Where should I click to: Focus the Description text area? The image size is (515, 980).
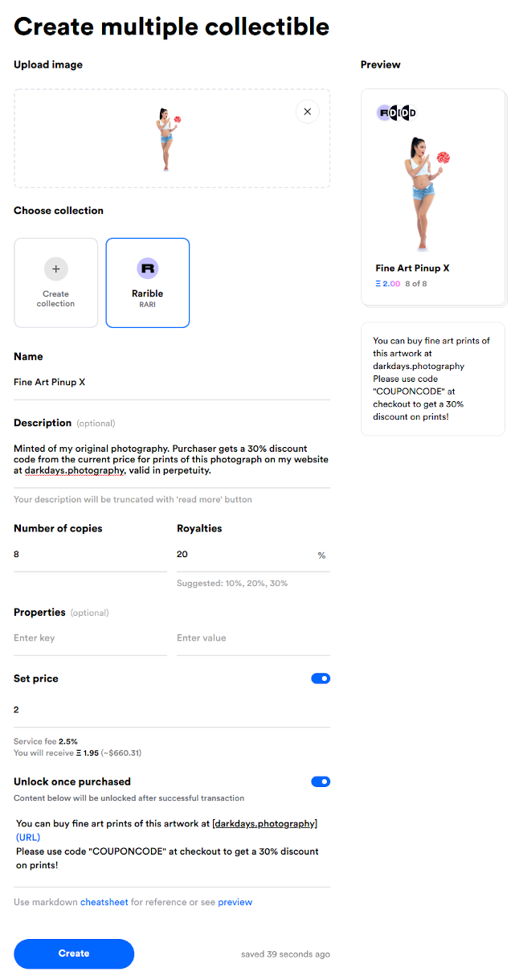pyautogui.click(x=172, y=459)
